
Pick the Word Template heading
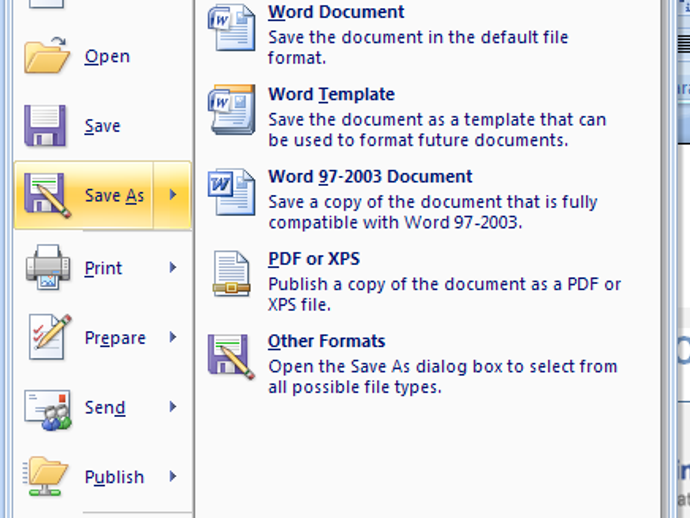[x=331, y=94]
